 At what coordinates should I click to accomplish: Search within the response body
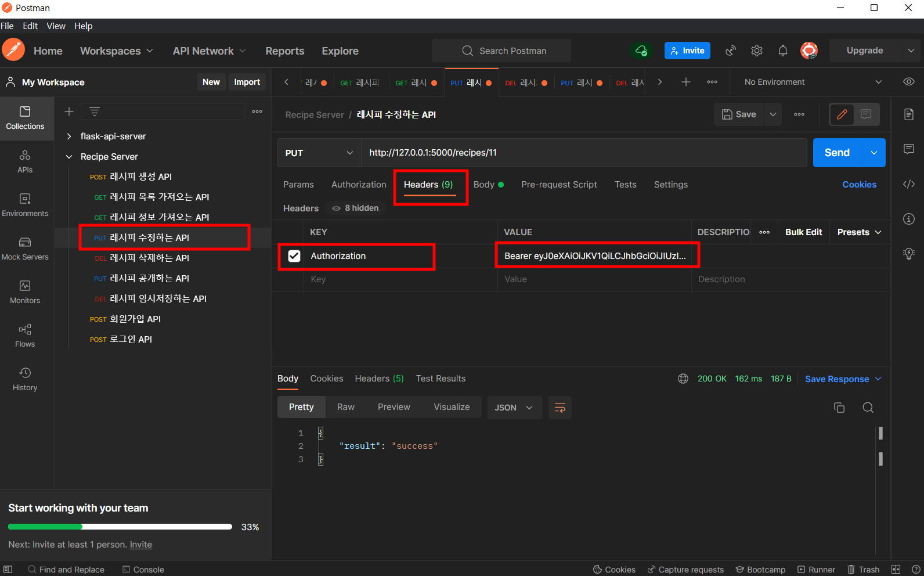click(x=868, y=408)
